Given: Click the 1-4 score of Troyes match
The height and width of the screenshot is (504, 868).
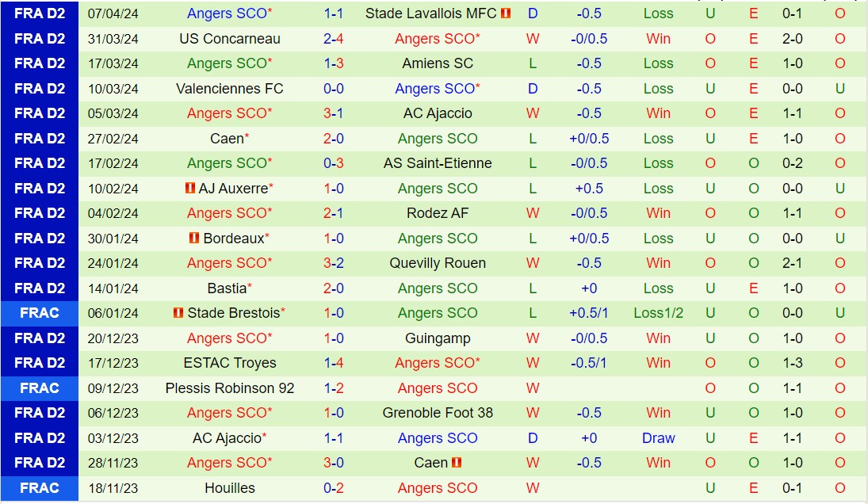Looking at the screenshot, I should pyautogui.click(x=333, y=363).
